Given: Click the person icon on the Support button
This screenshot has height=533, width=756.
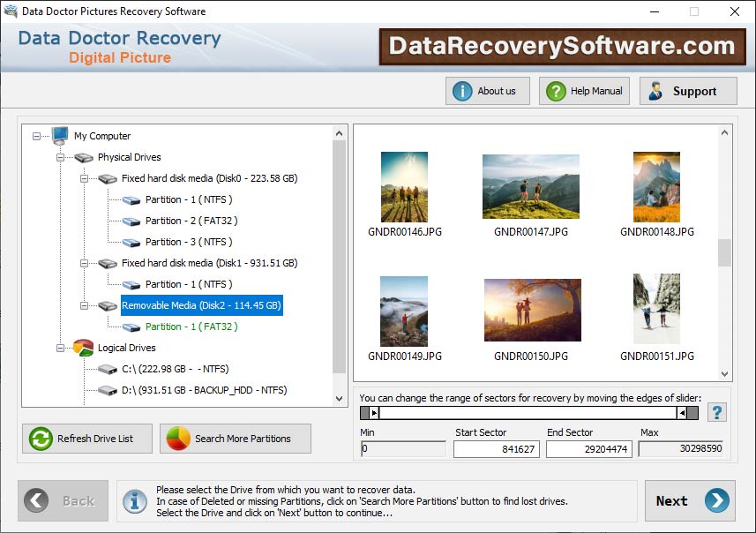Looking at the screenshot, I should coord(655,90).
